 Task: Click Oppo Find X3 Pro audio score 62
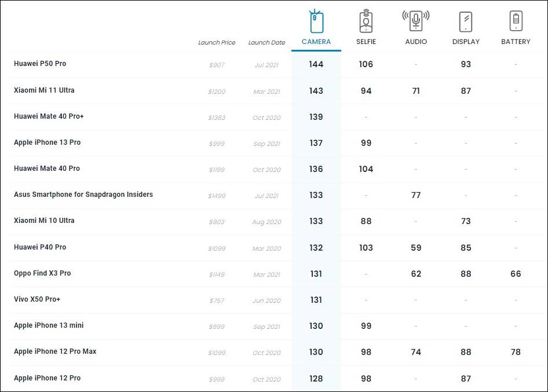point(416,274)
